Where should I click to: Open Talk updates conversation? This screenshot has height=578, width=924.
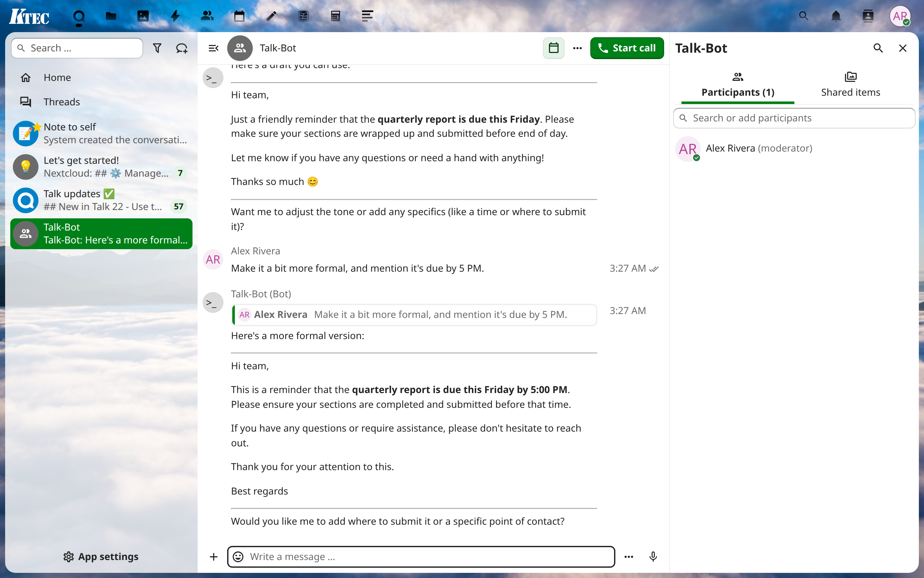101,200
